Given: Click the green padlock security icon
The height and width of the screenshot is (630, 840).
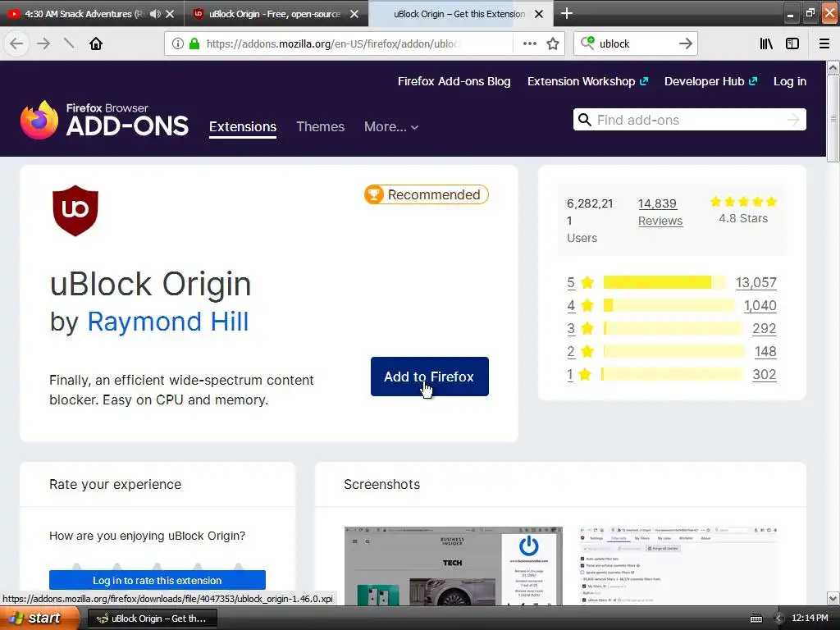Looking at the screenshot, I should [194, 44].
